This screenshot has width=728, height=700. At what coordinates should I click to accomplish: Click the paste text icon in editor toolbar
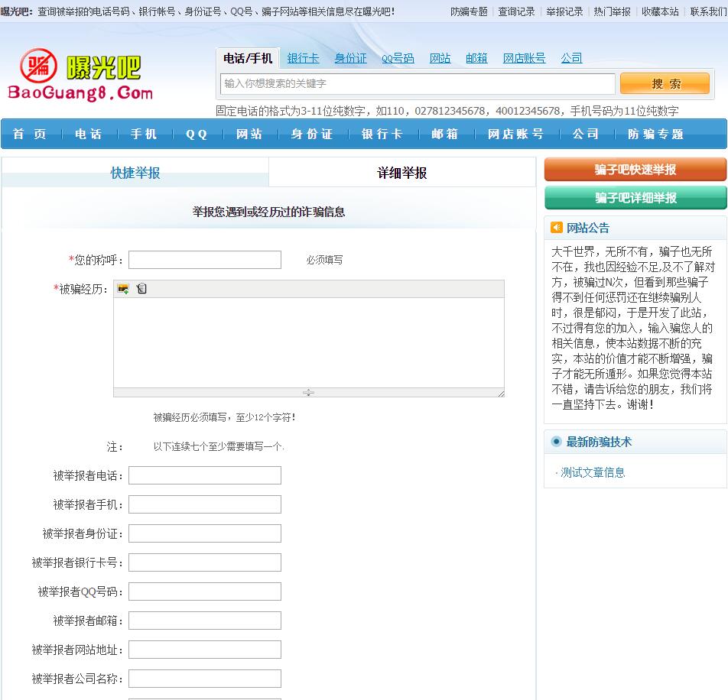coord(141,289)
